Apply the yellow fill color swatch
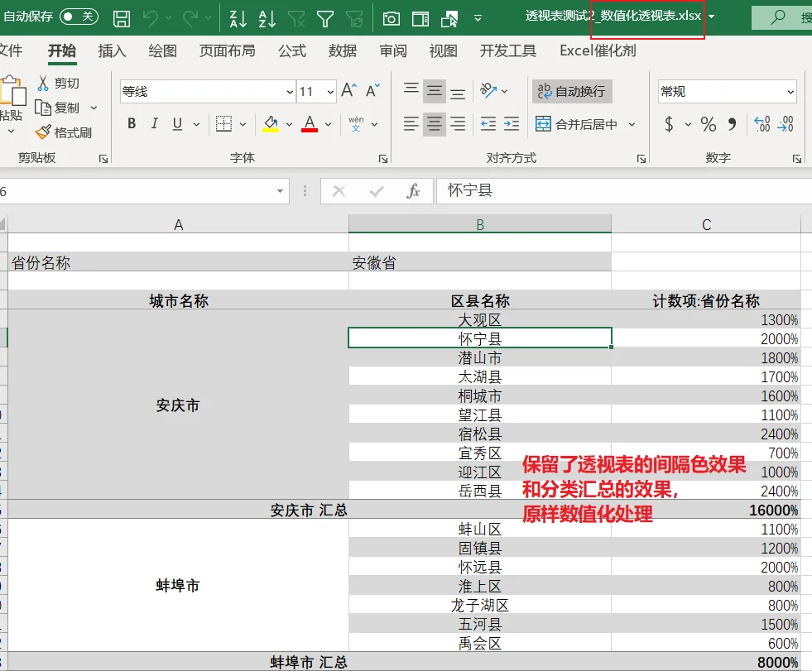 [271, 124]
